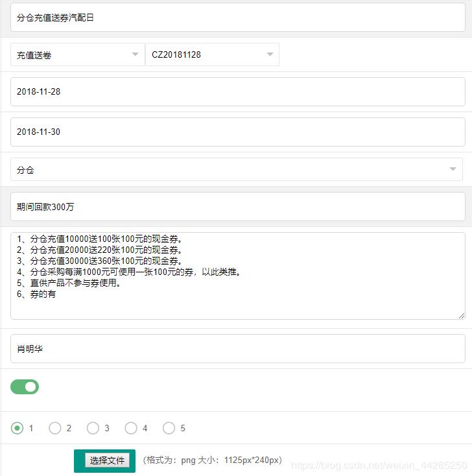Viewport: 472px width, 476px height.
Task: Click the format hint text 格式为：png
Action: (213, 460)
